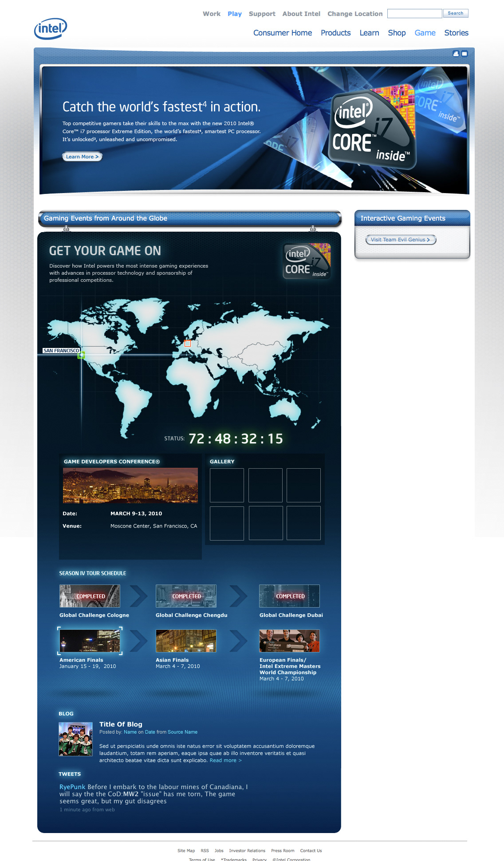The height and width of the screenshot is (861, 504).
Task: Select the Global Challenge Cologne thumbnail
Action: point(90,596)
